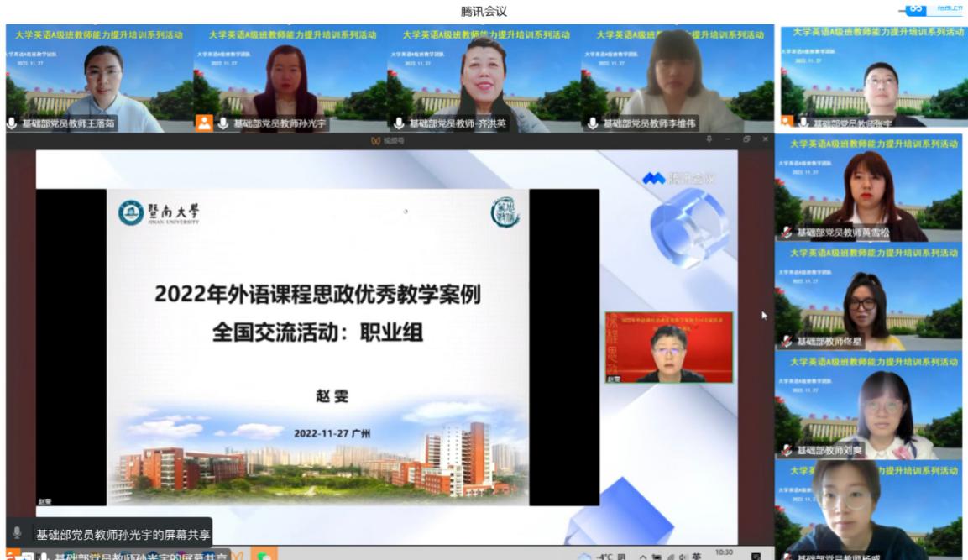Click muted microphone icon beside 黄雪松
The height and width of the screenshot is (560, 968).
[787, 233]
